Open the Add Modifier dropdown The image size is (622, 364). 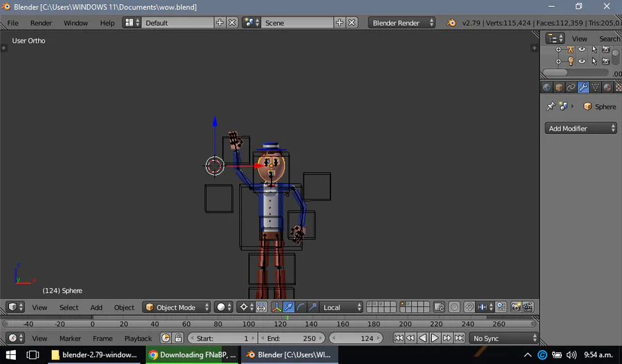tap(581, 128)
